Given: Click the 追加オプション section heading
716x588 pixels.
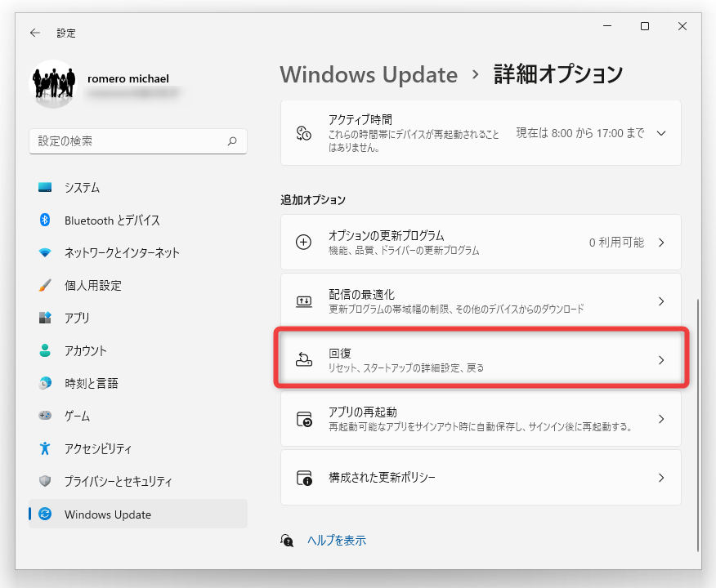Looking at the screenshot, I should [313, 200].
